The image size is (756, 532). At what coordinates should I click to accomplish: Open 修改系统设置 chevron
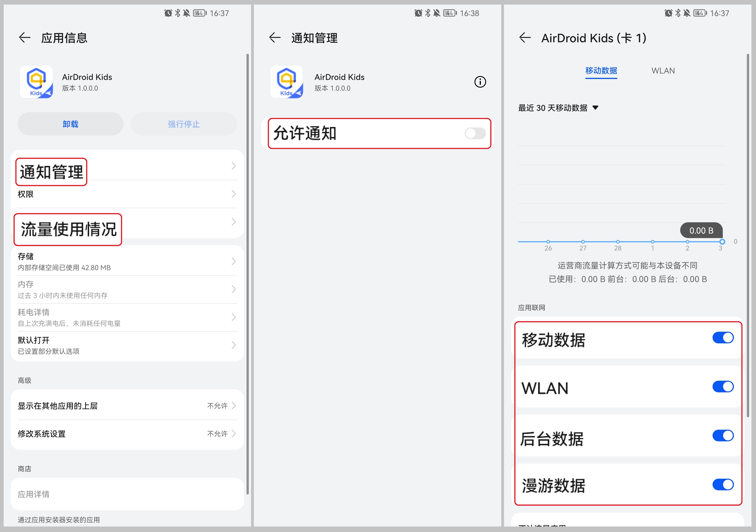(233, 434)
